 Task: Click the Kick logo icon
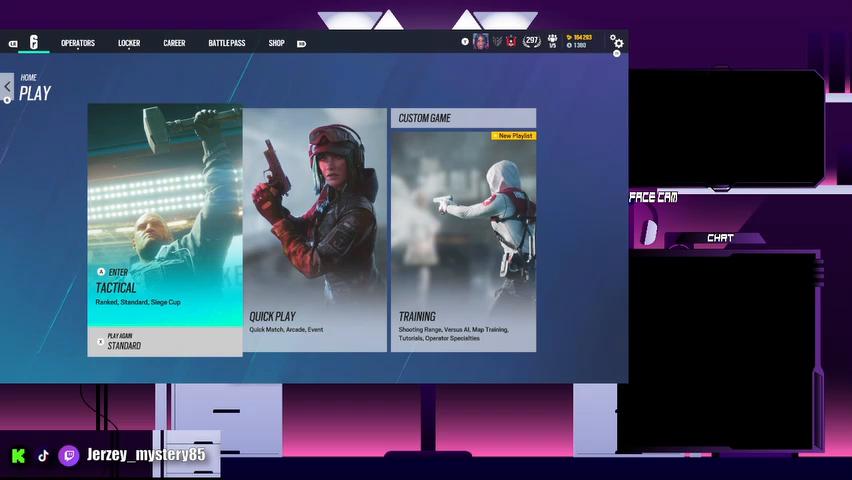(x=18, y=456)
